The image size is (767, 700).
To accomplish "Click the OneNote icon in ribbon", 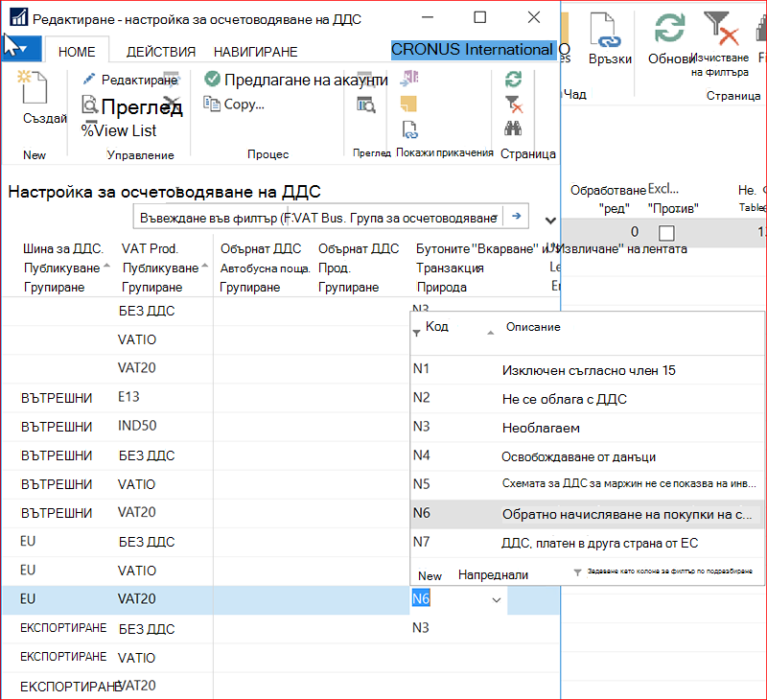I will tap(409, 79).
